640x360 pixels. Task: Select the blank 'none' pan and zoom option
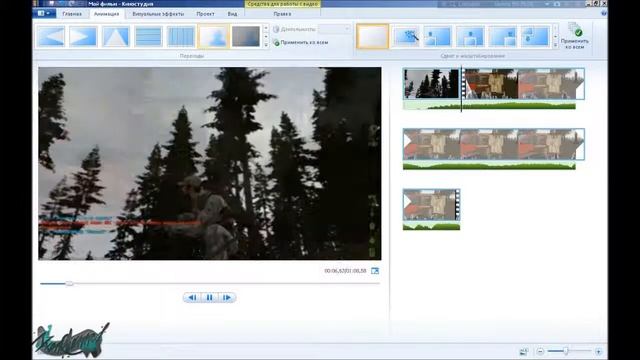[x=373, y=36]
